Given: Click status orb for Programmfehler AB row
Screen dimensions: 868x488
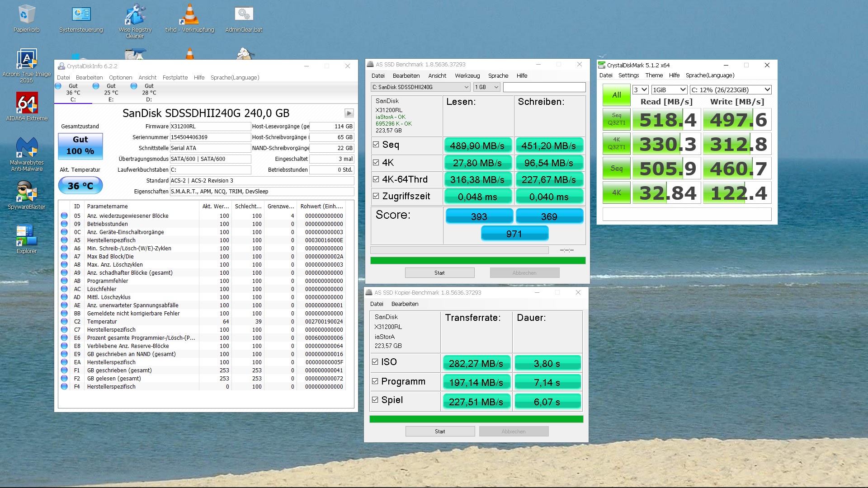Looking at the screenshot, I should coord(64,281).
